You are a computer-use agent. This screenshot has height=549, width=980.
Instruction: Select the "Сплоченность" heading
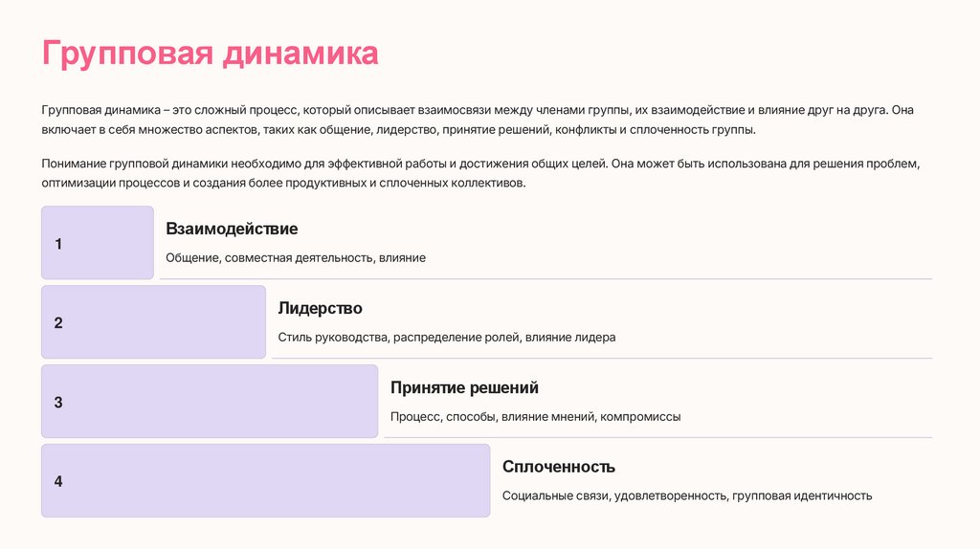tap(558, 467)
